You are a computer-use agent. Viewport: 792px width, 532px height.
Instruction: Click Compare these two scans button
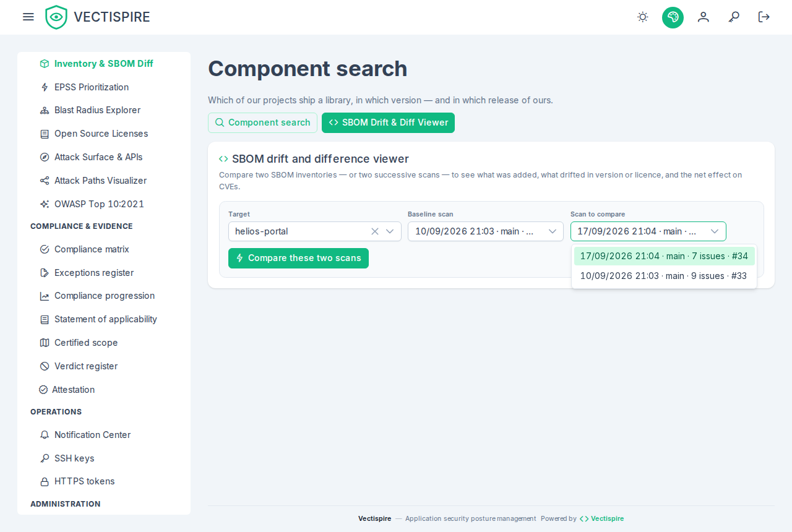pos(298,258)
